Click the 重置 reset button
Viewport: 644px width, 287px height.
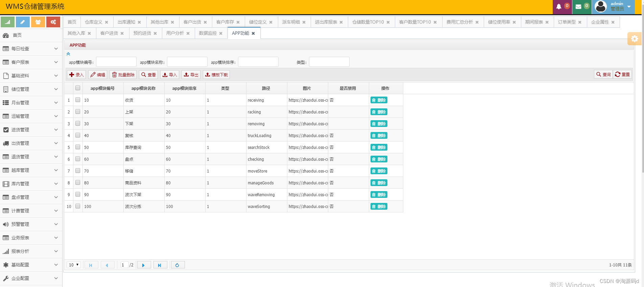click(622, 74)
